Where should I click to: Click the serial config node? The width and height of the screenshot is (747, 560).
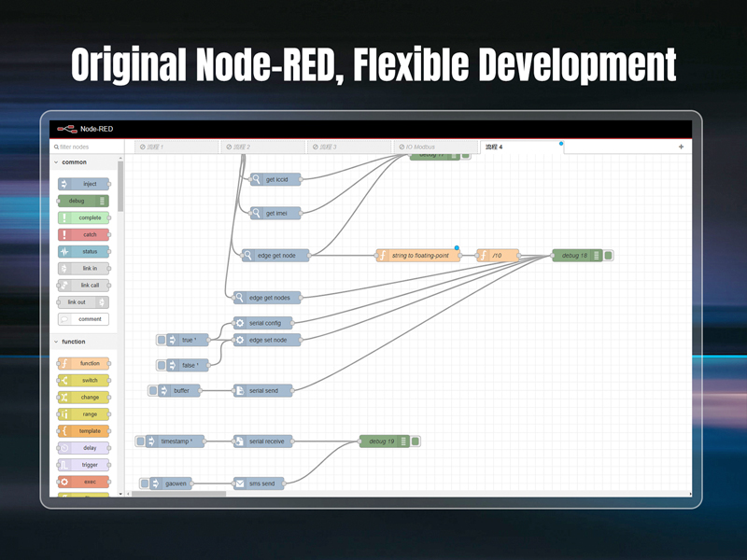263,323
